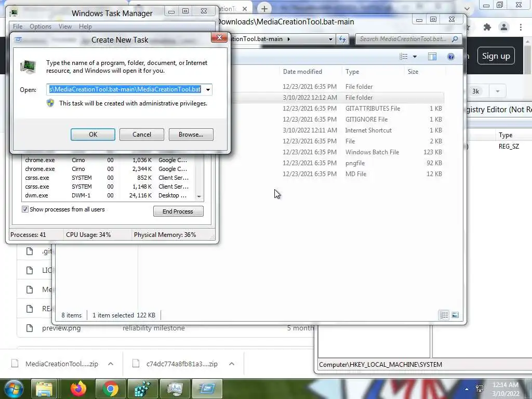Image resolution: width=532 pixels, height=399 pixels.
Task: Sort by Date modified column header
Action: (302, 72)
